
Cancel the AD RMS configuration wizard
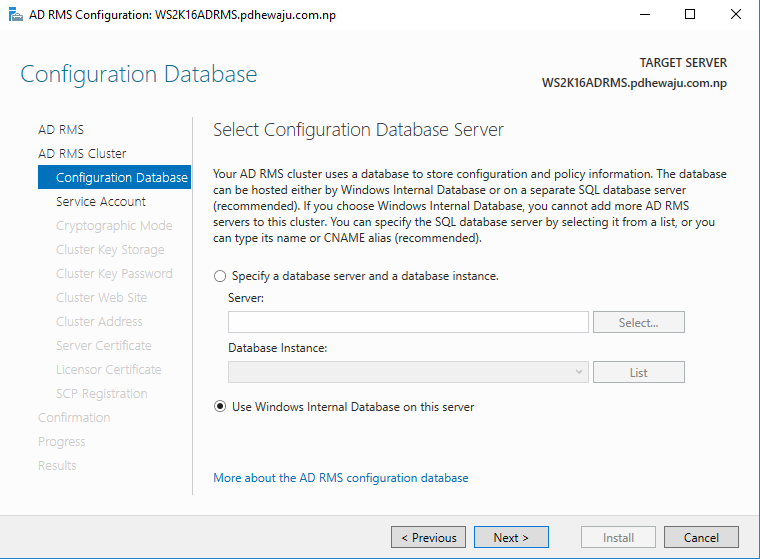(x=701, y=537)
